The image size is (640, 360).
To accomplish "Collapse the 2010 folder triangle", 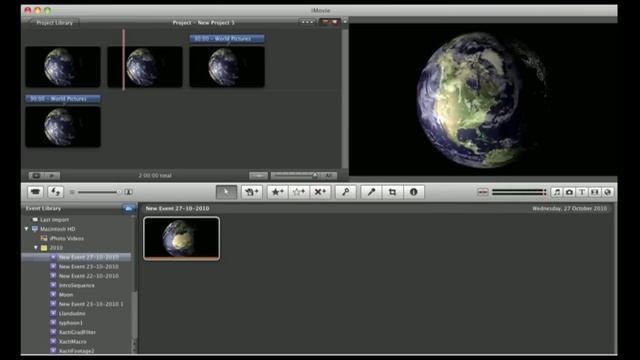I will (x=36, y=248).
